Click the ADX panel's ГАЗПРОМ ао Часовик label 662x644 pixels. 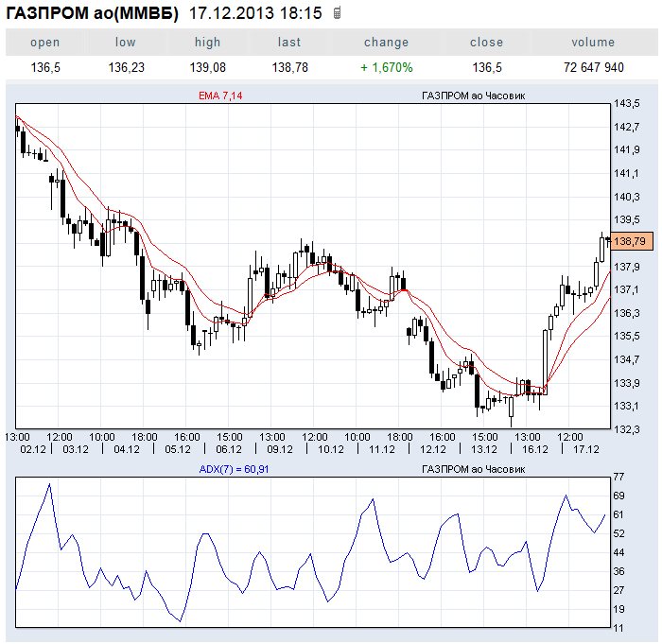(472, 469)
